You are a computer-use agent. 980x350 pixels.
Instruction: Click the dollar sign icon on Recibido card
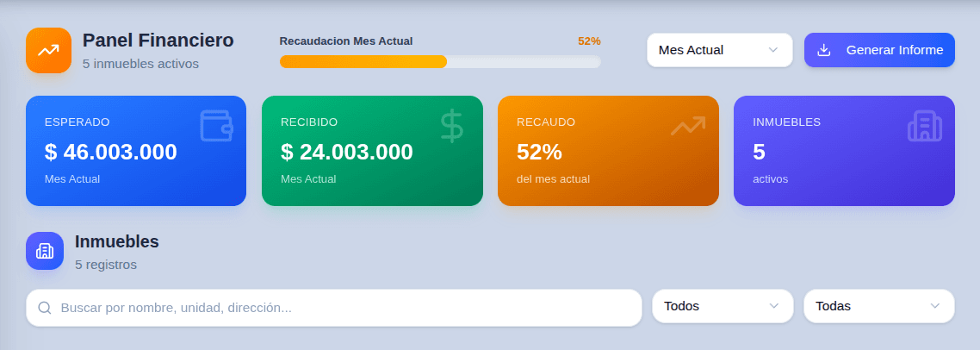pyautogui.click(x=451, y=126)
